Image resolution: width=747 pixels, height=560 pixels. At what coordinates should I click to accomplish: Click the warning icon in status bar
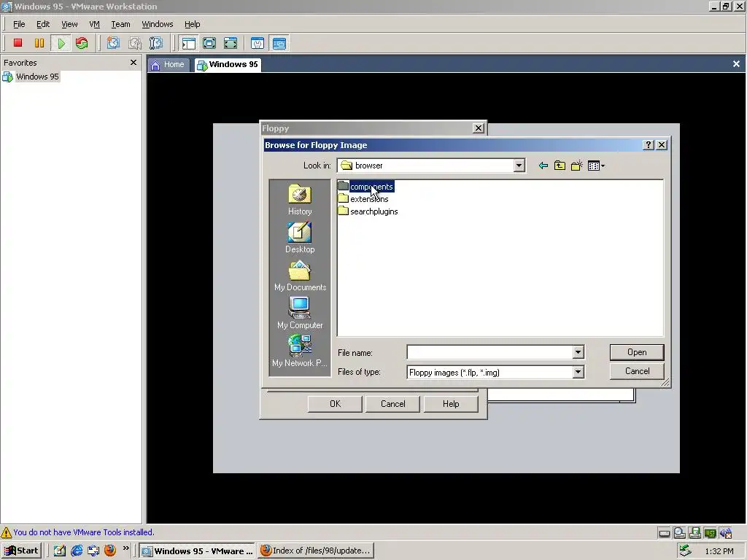click(6, 532)
